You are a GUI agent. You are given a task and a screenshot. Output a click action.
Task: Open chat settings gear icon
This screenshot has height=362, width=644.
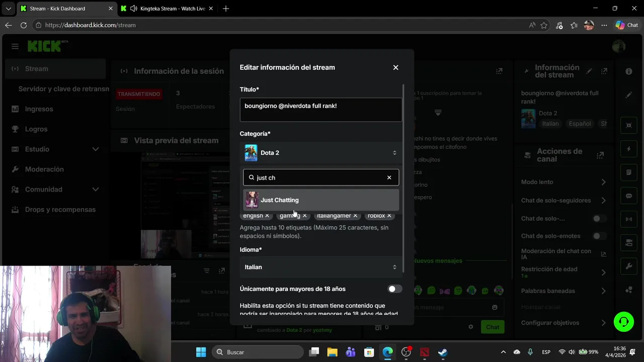tap(471, 327)
